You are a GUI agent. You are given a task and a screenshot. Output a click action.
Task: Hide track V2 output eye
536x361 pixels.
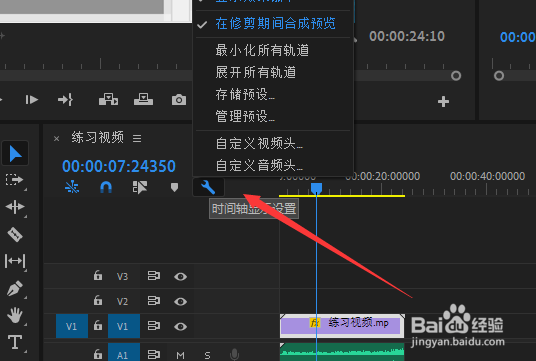[180, 302]
